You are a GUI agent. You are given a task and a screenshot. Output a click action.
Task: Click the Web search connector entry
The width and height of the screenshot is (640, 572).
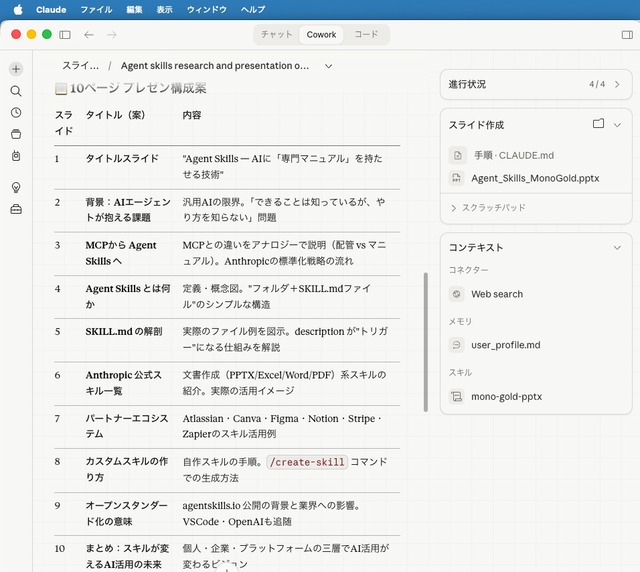point(497,294)
